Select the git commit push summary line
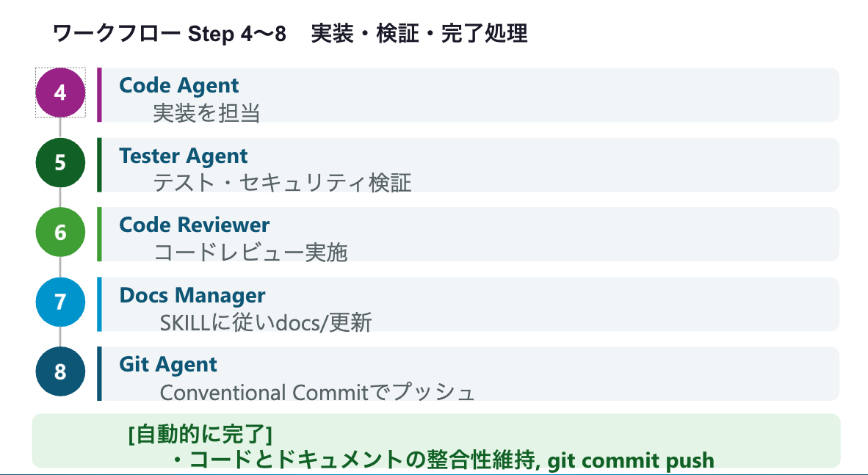The width and height of the screenshot is (868, 475). click(444, 460)
